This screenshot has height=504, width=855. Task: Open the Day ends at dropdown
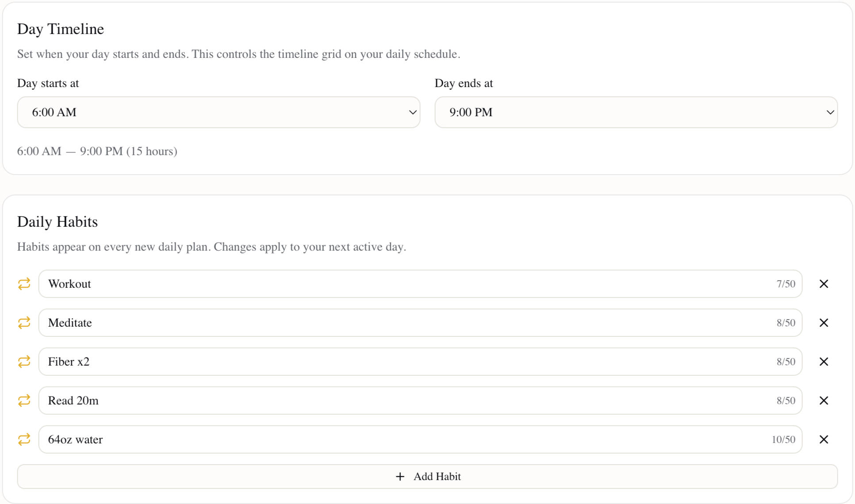pos(636,112)
